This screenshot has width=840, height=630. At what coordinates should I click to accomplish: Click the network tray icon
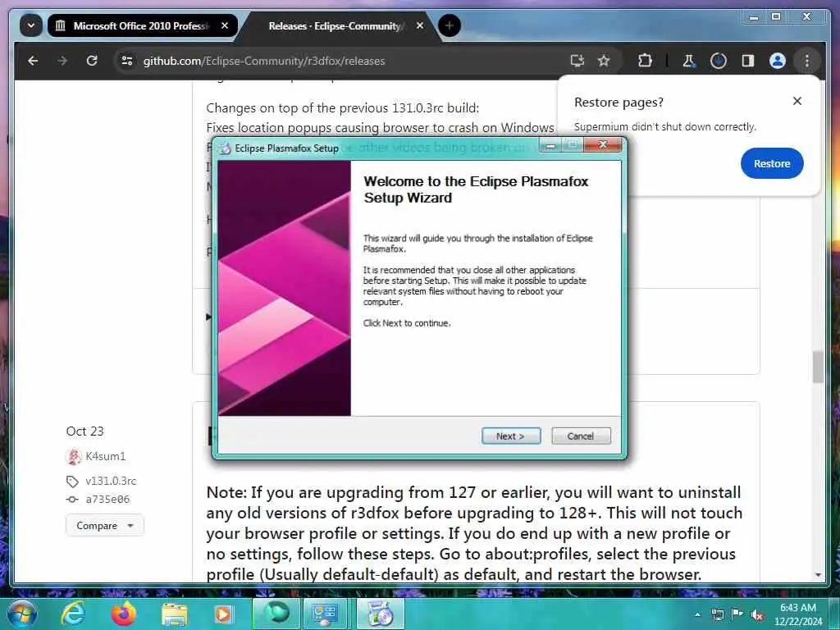(x=717, y=614)
